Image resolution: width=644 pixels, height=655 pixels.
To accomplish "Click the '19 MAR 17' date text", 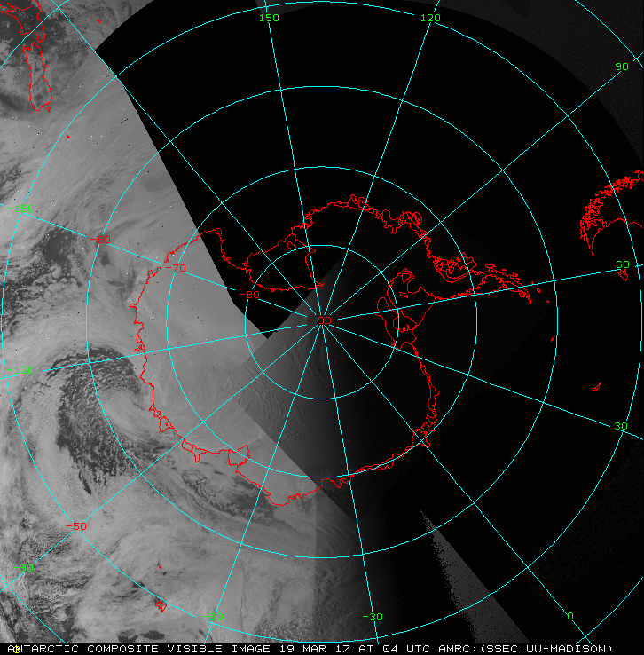I will (x=315, y=649).
